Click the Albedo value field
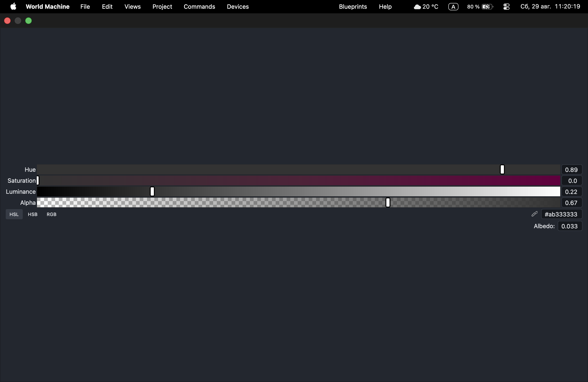 point(570,226)
